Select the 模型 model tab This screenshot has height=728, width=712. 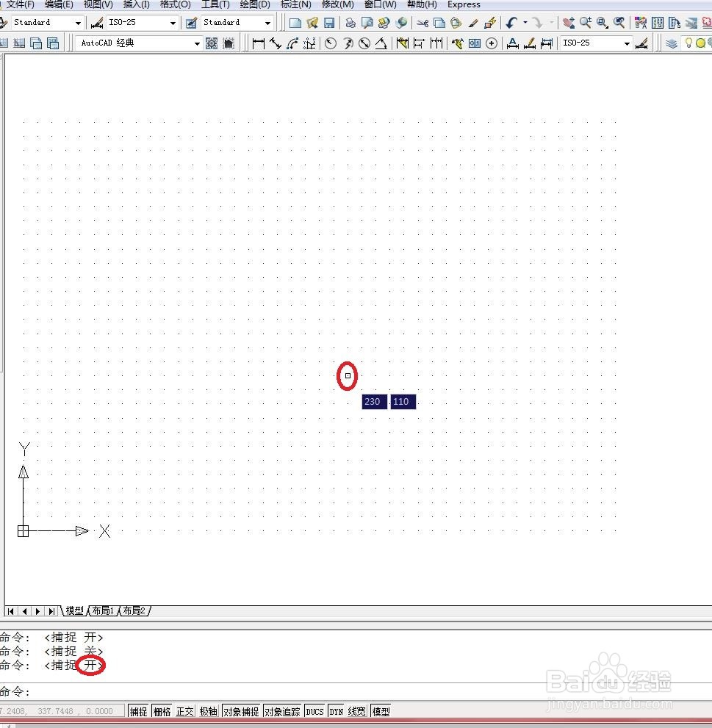tap(74, 610)
